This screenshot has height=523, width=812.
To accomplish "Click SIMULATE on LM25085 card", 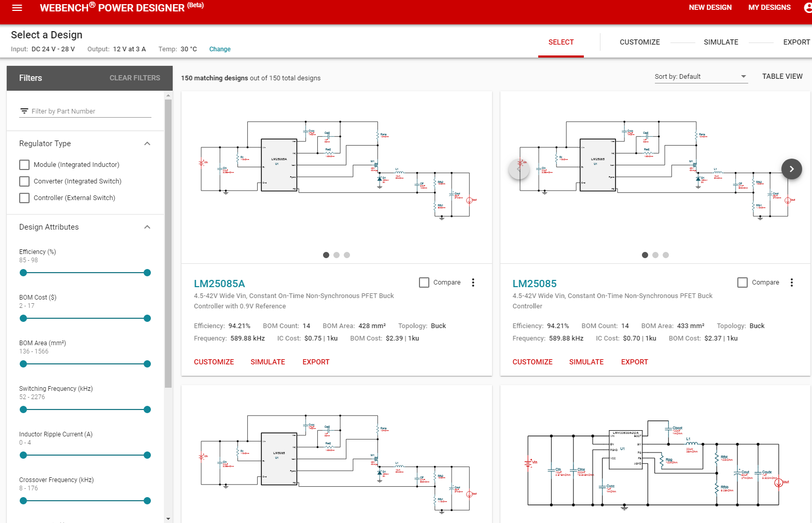I will click(586, 362).
